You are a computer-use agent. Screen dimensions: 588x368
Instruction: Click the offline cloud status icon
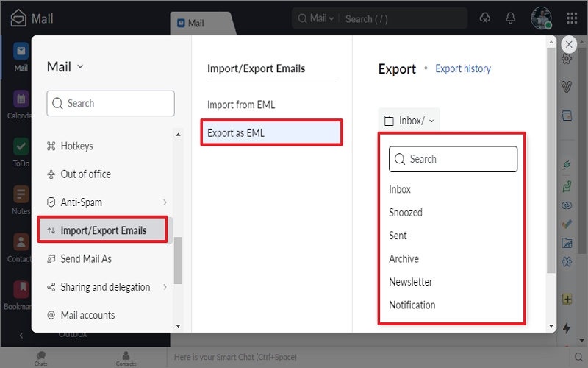coord(485,18)
